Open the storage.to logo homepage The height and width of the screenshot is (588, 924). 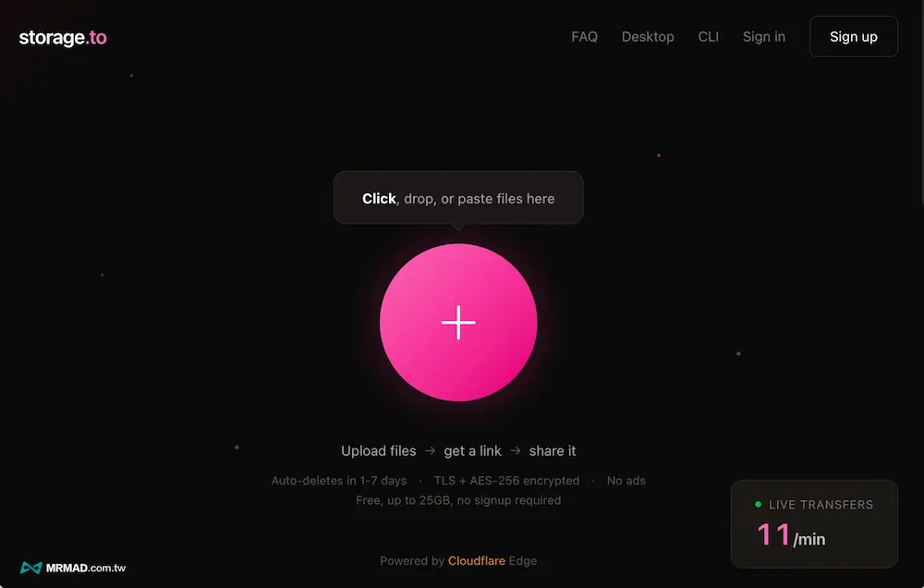[x=63, y=37]
